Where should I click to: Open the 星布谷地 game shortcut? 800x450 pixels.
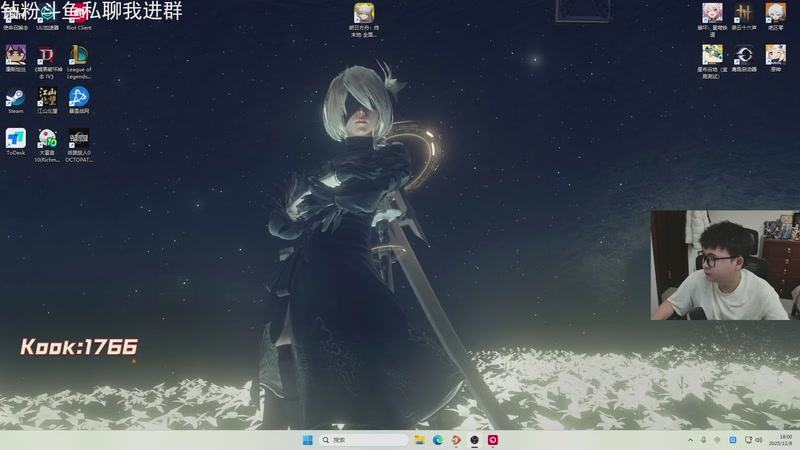[712, 62]
